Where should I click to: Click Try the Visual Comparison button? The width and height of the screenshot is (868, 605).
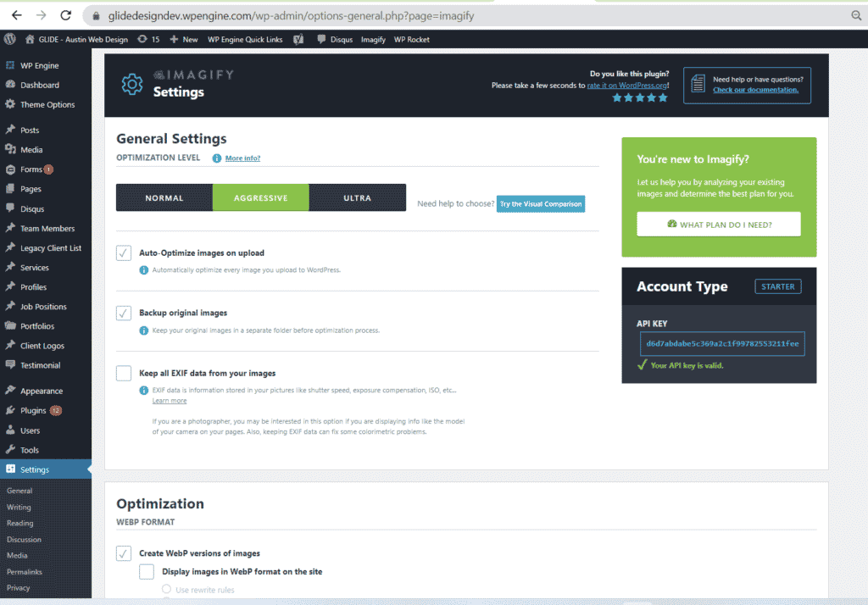[541, 203]
